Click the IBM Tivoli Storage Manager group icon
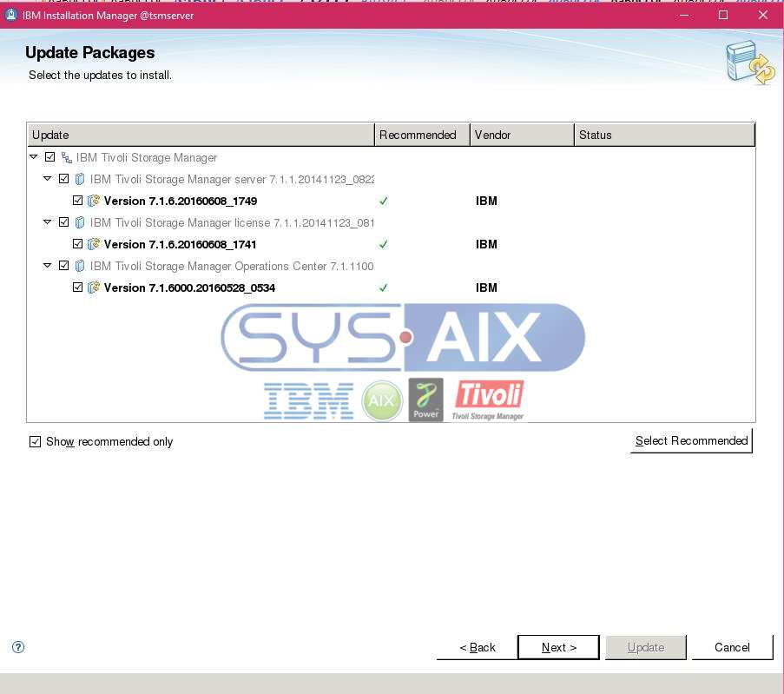784x694 pixels. [x=67, y=157]
